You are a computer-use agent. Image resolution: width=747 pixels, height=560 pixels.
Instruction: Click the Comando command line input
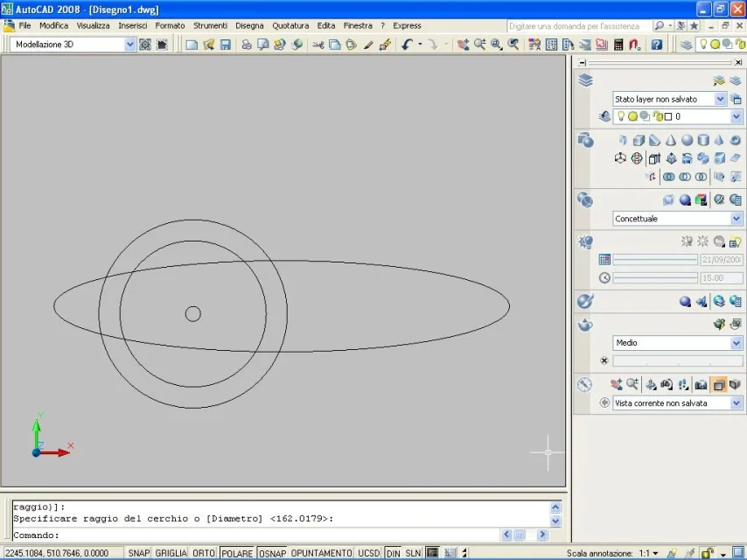click(255, 535)
